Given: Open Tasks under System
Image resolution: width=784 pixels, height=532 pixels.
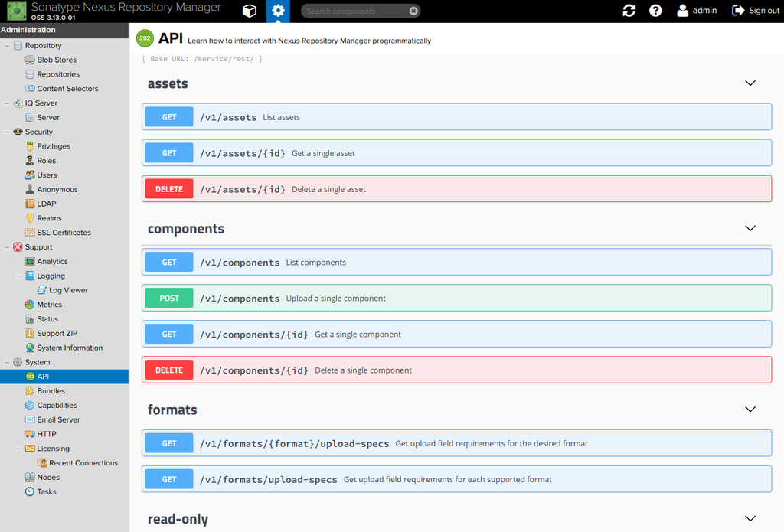Looking at the screenshot, I should (x=46, y=492).
